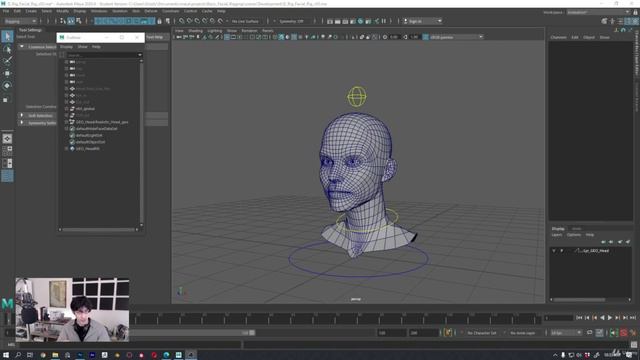
Task: Pick the Lasso select tool
Action: [x=7, y=49]
